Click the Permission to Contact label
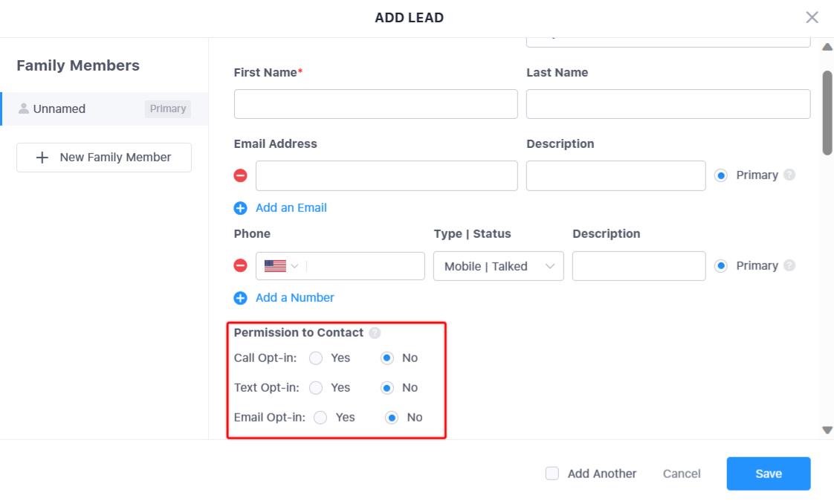 (298, 333)
